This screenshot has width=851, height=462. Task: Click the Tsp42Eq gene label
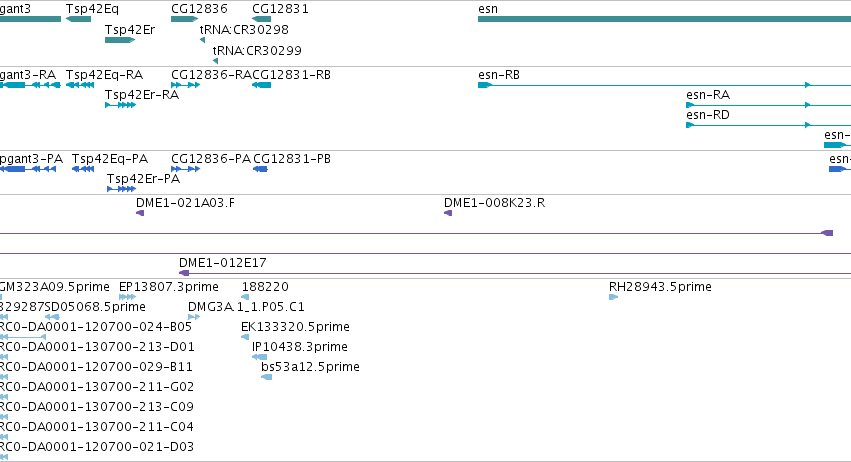92,9
